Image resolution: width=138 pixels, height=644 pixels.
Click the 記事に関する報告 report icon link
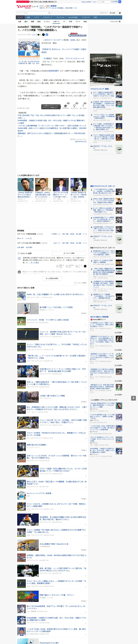(24, 108)
